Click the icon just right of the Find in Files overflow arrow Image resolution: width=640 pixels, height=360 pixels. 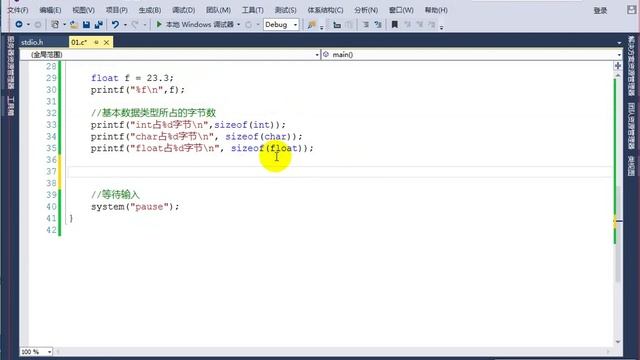pyautogui.click(x=337, y=25)
